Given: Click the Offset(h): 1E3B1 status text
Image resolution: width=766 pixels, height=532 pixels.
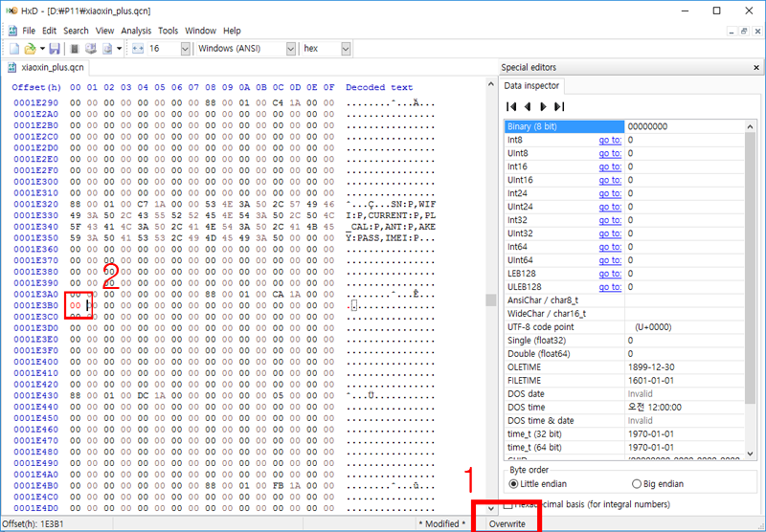Looking at the screenshot, I should [x=33, y=523].
